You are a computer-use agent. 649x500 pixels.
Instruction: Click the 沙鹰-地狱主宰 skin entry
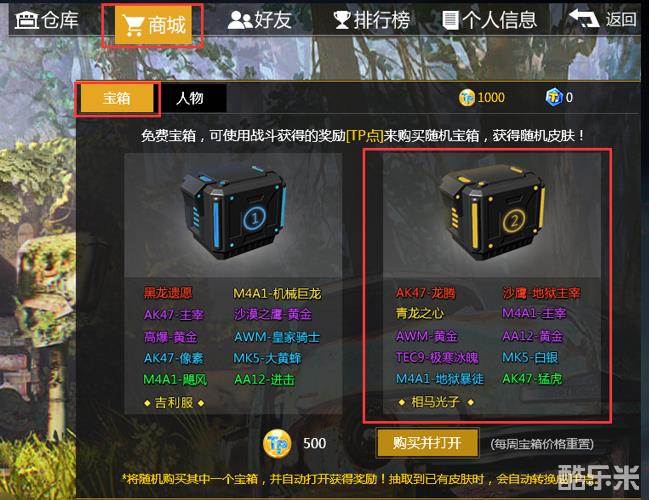[x=541, y=293]
